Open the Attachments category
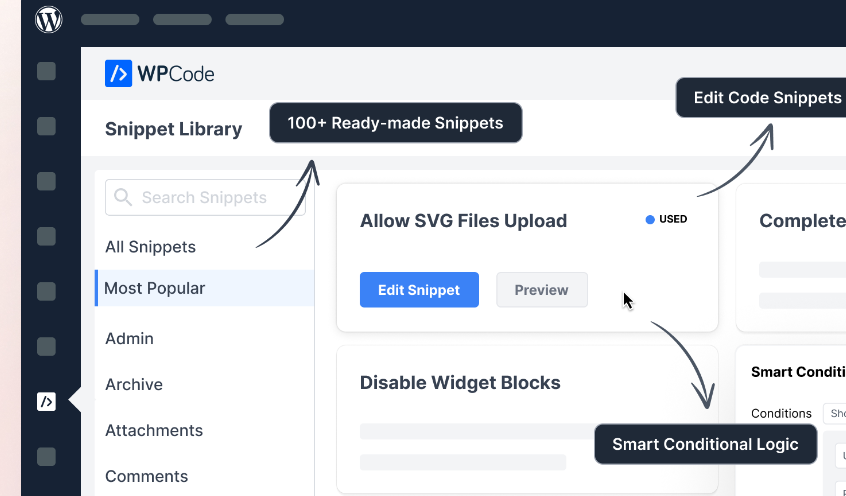 click(x=154, y=431)
